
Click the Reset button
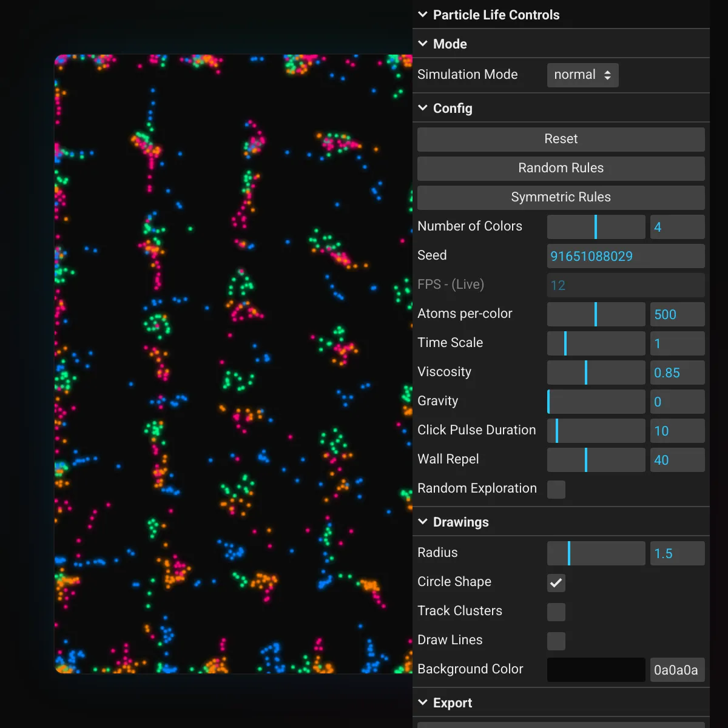(561, 139)
